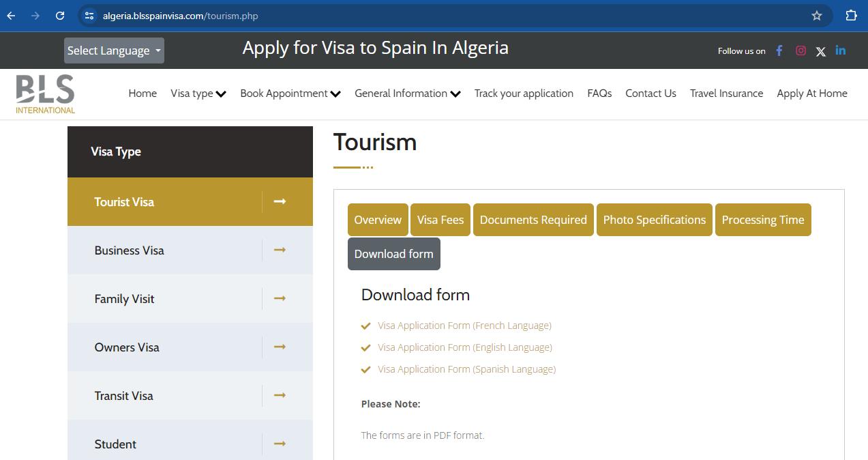Image resolution: width=868 pixels, height=460 pixels.
Task: Expand the Visa type menu
Action: coord(198,94)
